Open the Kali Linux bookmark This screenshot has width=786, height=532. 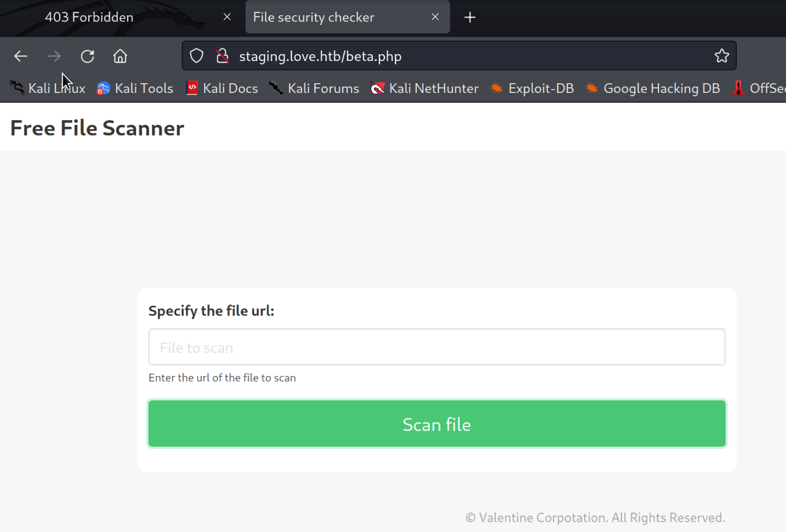coord(48,89)
